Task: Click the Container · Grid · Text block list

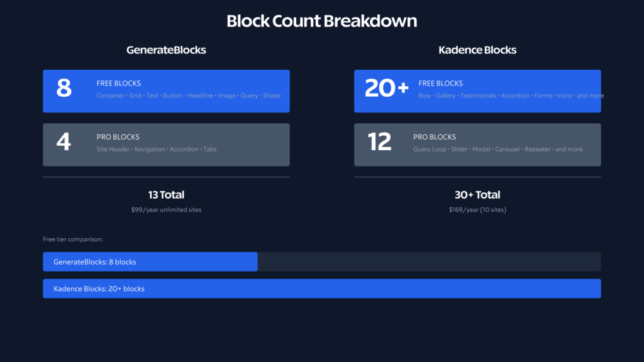Action: pos(188,96)
